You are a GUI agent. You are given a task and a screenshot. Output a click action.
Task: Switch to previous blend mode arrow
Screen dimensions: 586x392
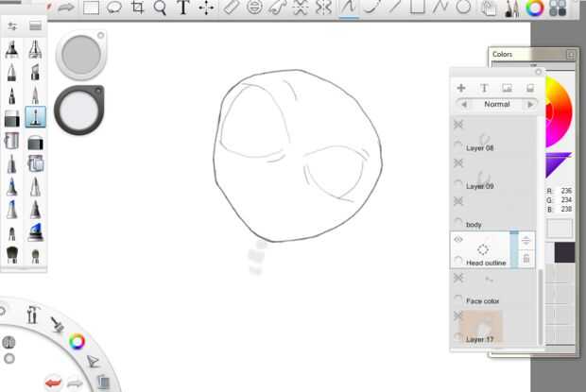pyautogui.click(x=464, y=105)
